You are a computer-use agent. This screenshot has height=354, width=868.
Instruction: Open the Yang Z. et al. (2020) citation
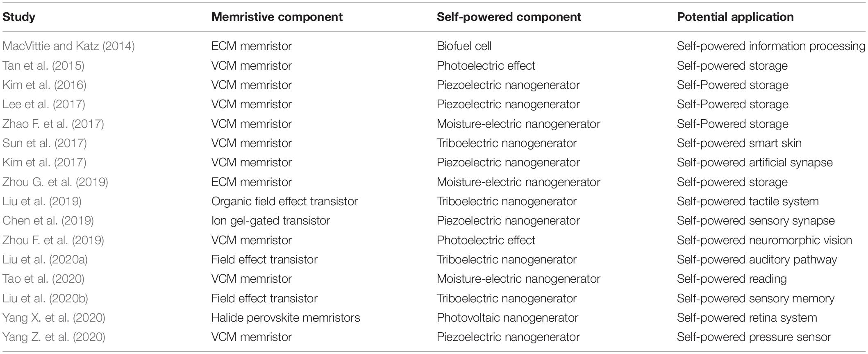point(54,337)
